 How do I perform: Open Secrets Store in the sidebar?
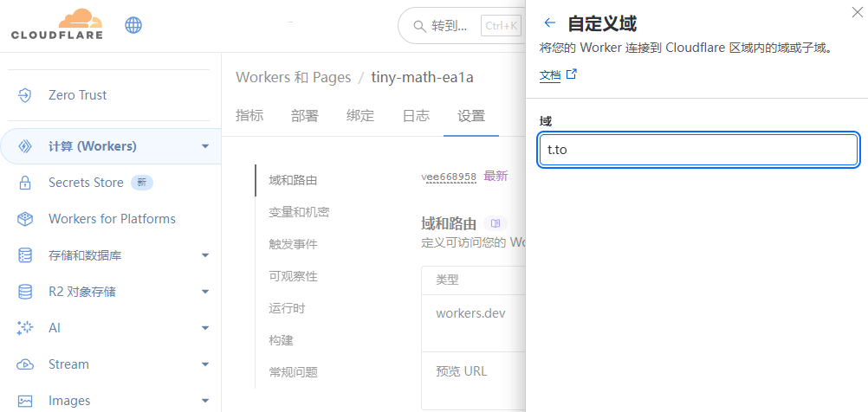tap(86, 183)
